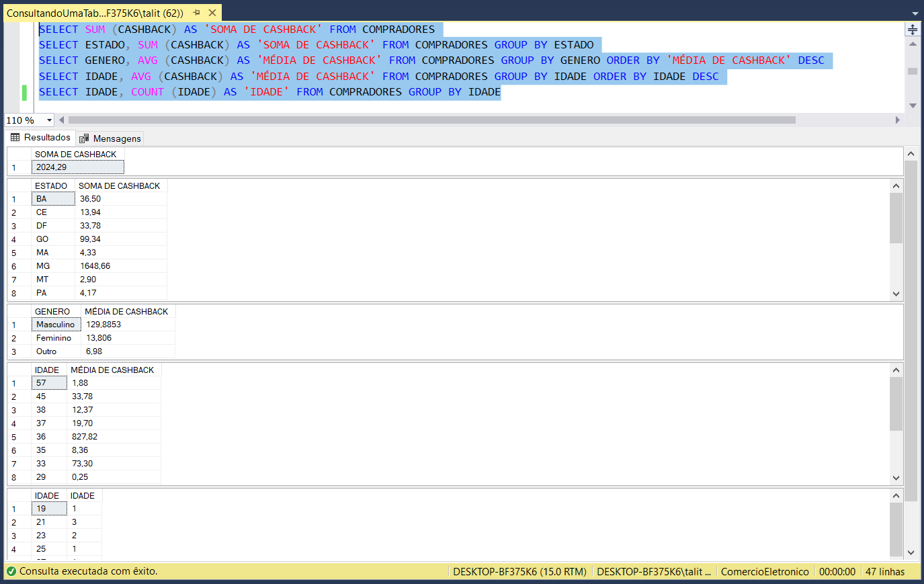Select the GO state cell
This screenshot has height=584, width=924.
click(x=53, y=239)
